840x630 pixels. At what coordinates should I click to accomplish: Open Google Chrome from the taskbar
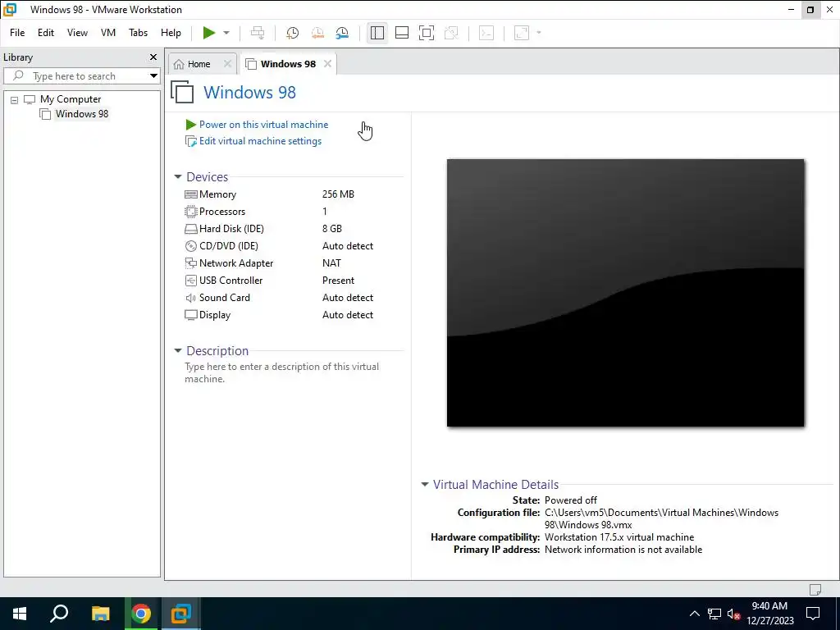pos(141,614)
